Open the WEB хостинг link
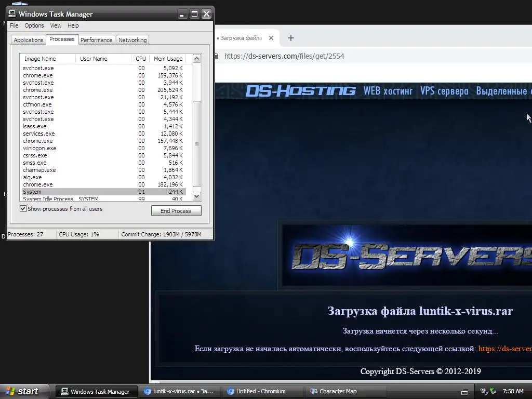Image resolution: width=532 pixels, height=399 pixels. coord(388,91)
